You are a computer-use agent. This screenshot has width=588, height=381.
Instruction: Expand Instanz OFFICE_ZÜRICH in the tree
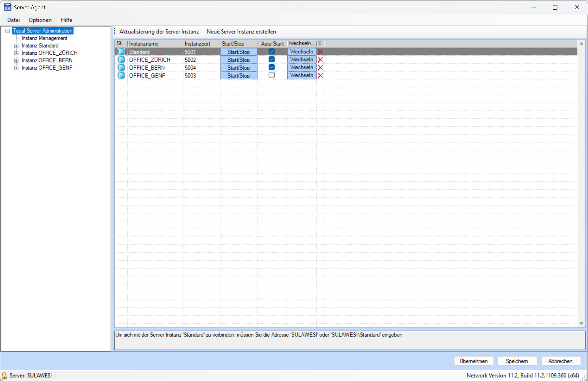(x=16, y=53)
